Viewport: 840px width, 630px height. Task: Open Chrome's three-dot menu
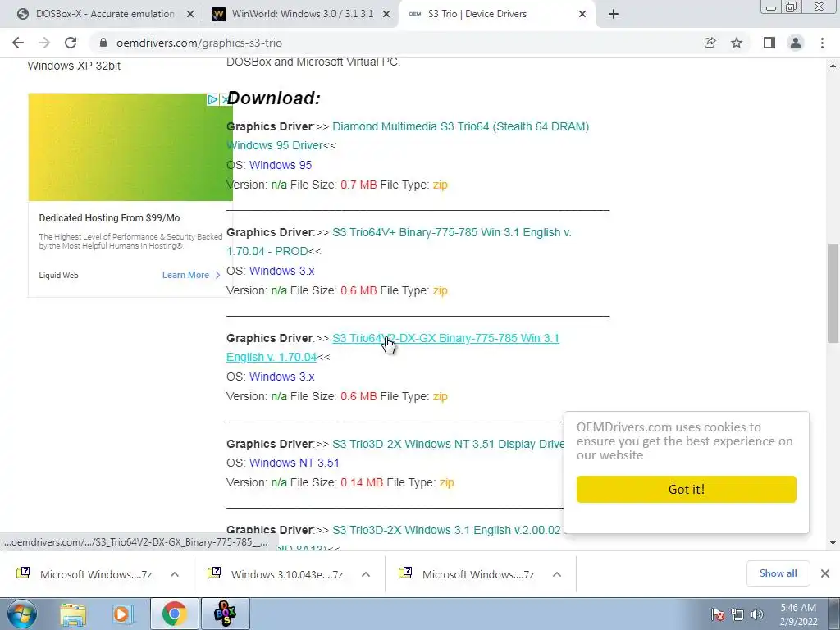click(x=822, y=43)
